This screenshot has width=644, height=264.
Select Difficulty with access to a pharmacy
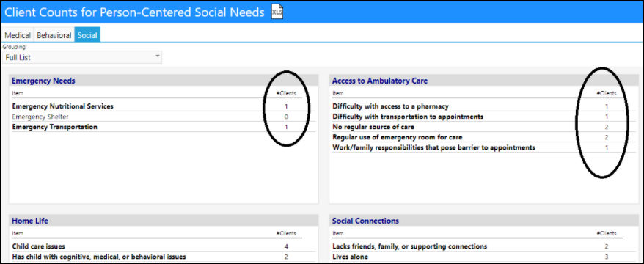(484, 106)
